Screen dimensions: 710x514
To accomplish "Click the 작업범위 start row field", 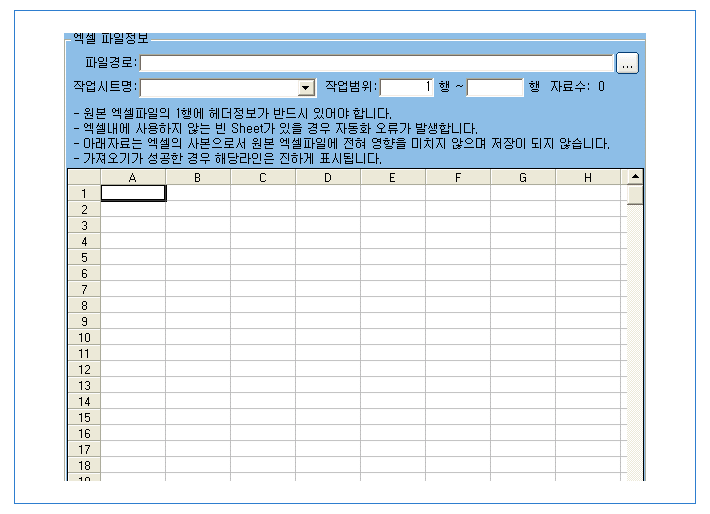I will (406, 87).
